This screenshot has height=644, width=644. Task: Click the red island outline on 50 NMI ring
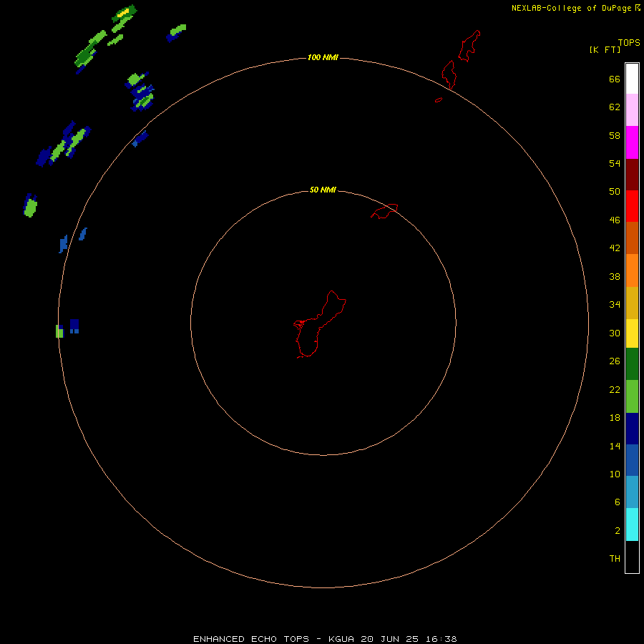click(384, 211)
